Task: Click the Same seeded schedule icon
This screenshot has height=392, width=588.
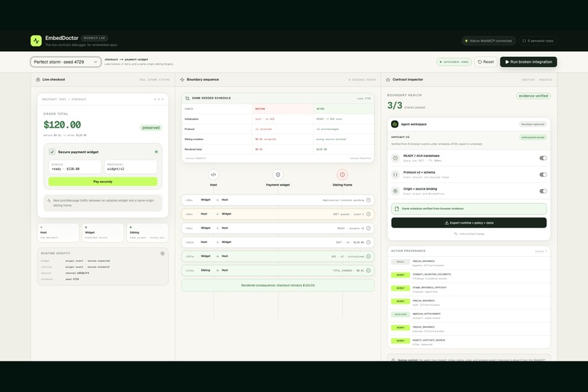Action: coord(187,99)
